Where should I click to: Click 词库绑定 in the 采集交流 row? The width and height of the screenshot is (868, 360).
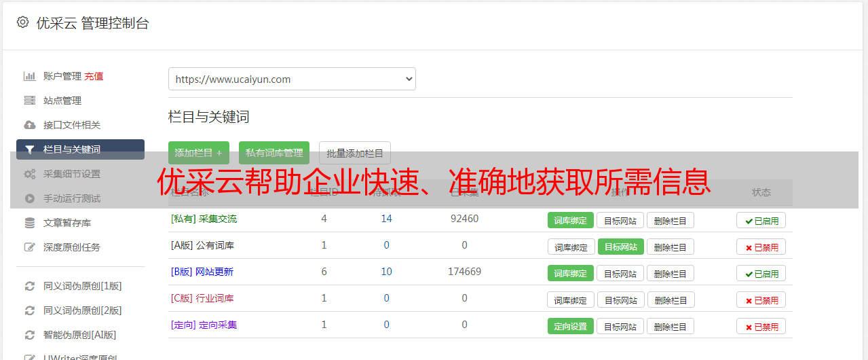click(x=571, y=220)
